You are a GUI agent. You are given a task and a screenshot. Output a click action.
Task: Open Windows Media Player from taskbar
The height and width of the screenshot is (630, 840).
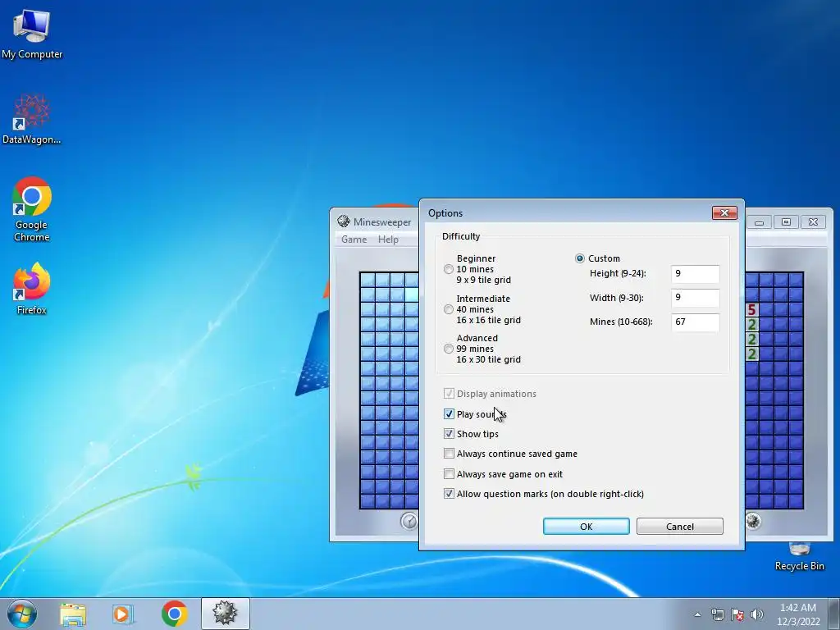[x=123, y=614]
